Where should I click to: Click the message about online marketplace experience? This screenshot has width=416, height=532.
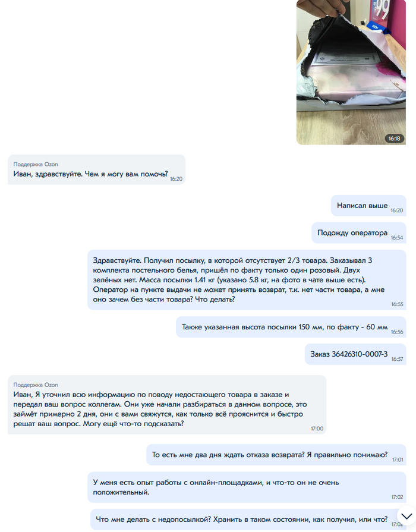[247, 487]
